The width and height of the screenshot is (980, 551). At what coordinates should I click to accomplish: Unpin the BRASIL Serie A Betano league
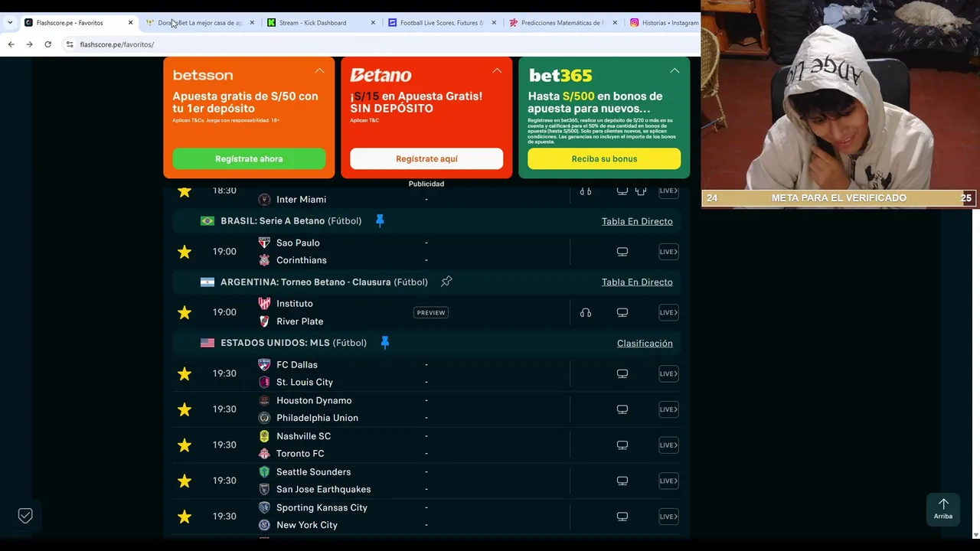(380, 220)
